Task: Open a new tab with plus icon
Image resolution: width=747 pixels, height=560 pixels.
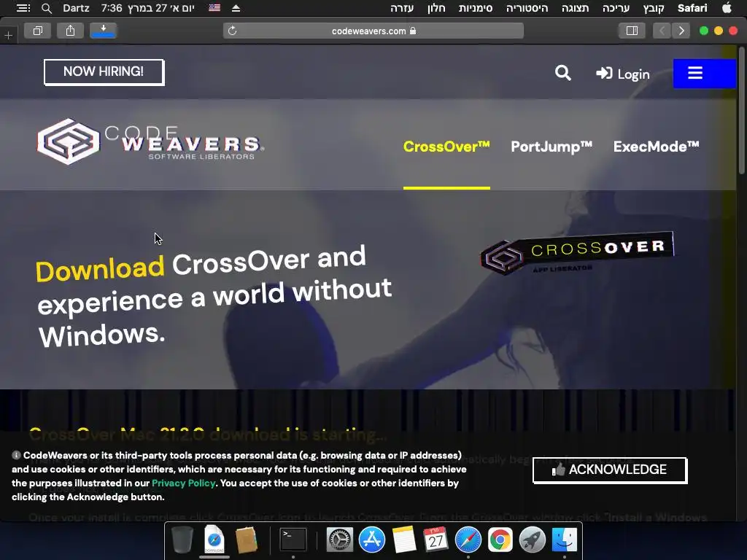Action: [x=8, y=35]
